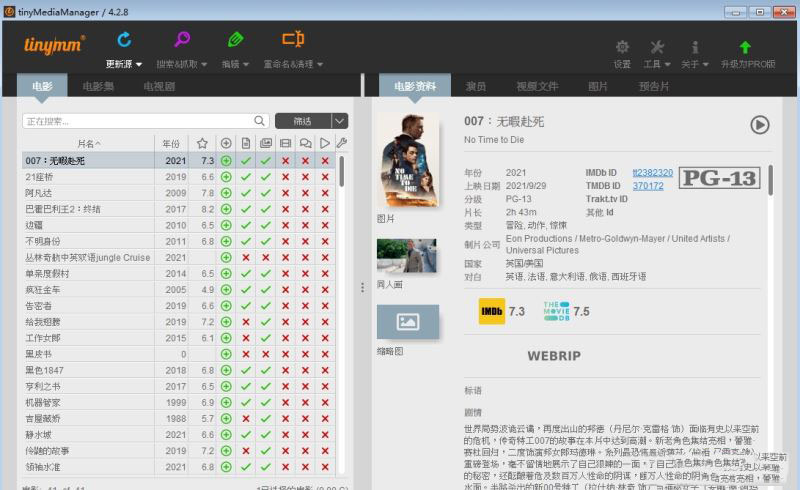
Task: Click the green upgrade to PRO arrow
Action: coord(745,47)
